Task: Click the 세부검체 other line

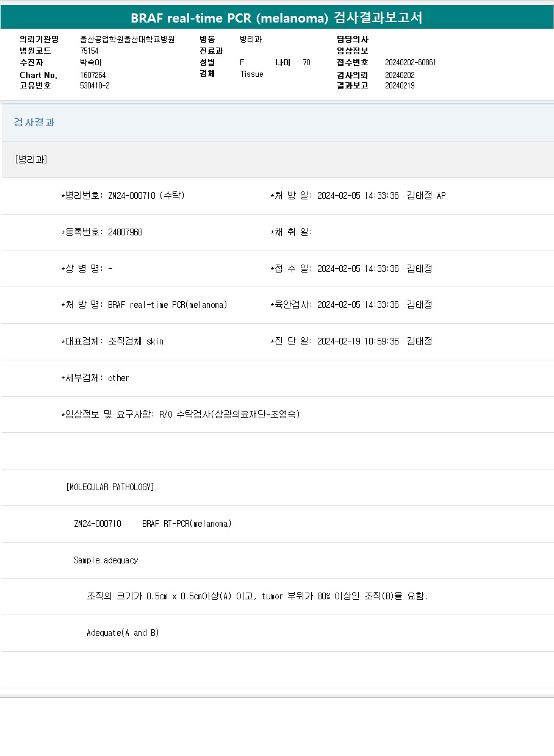Action: coord(95,378)
